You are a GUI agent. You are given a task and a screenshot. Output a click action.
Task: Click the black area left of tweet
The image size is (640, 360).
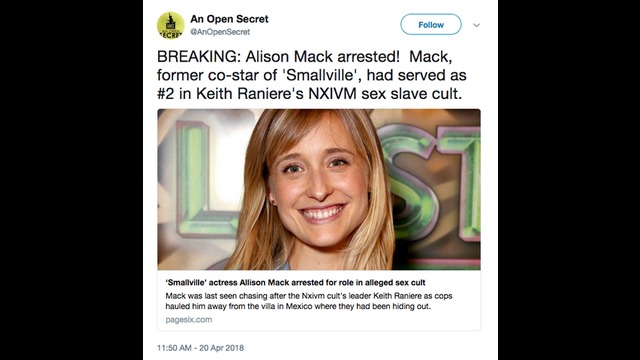point(71,180)
